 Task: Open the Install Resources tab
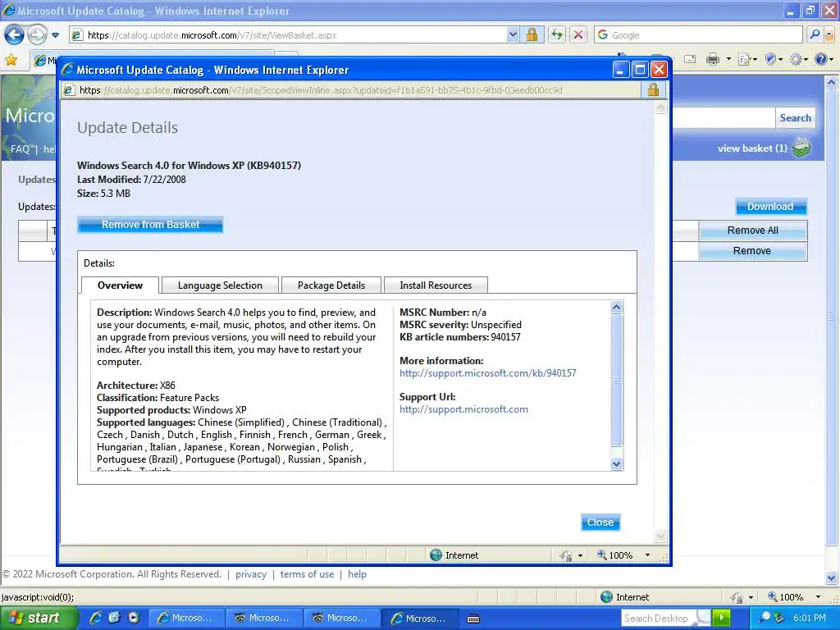click(436, 285)
